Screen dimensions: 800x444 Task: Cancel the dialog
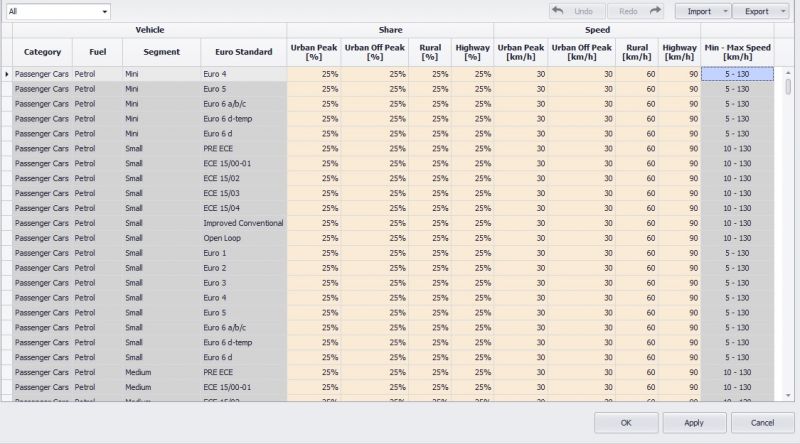coord(762,423)
